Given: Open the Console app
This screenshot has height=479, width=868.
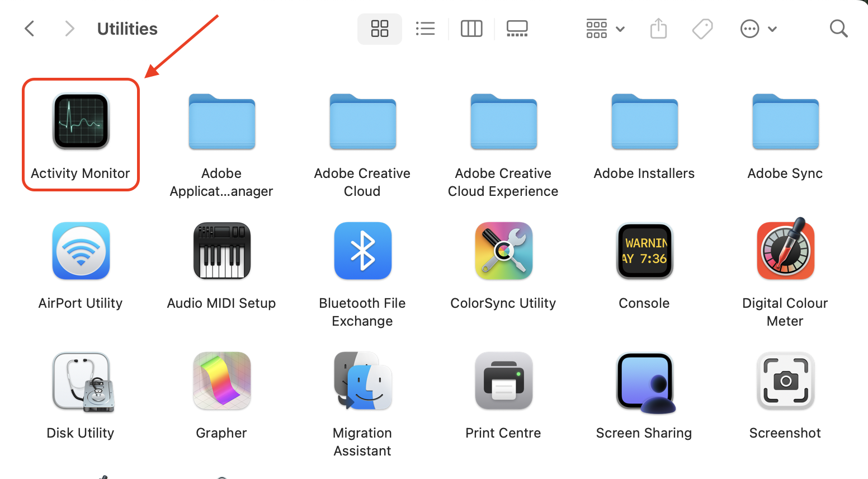Looking at the screenshot, I should click(x=644, y=251).
